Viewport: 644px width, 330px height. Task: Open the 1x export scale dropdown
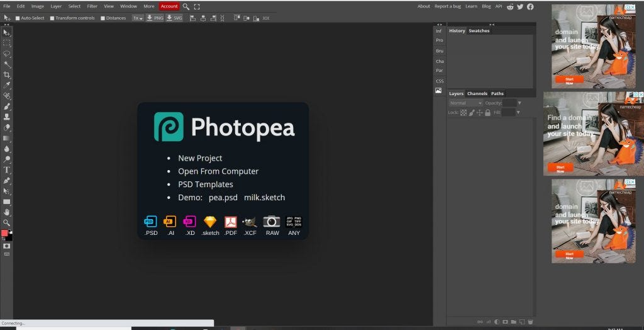click(138, 18)
